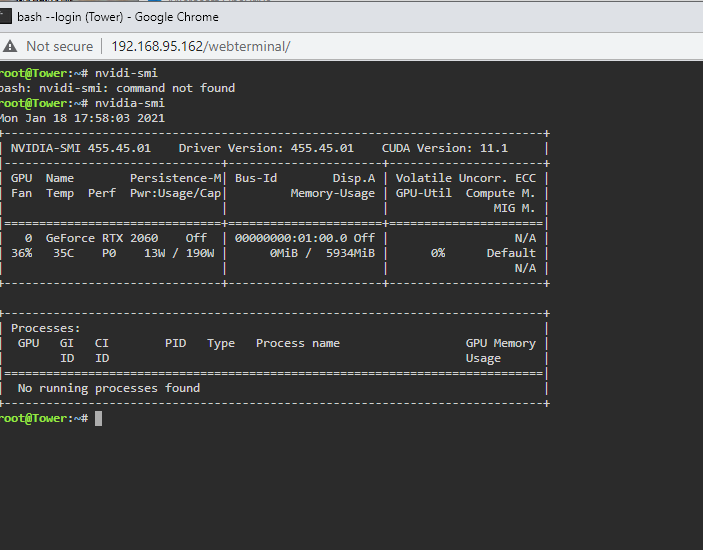This screenshot has width=703, height=550.
Task: Click the 'root@Tower' prompt on the last line
Action: tap(34, 418)
